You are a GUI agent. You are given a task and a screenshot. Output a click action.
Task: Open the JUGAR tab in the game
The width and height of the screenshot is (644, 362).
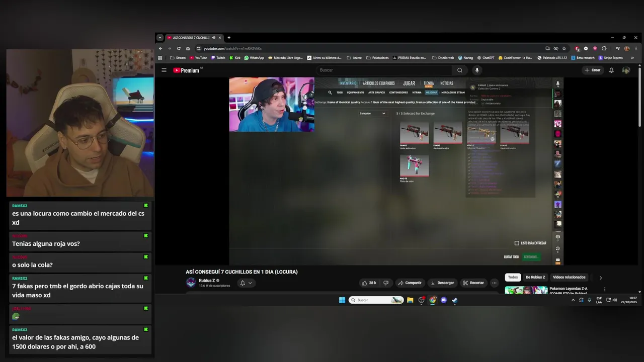click(409, 83)
